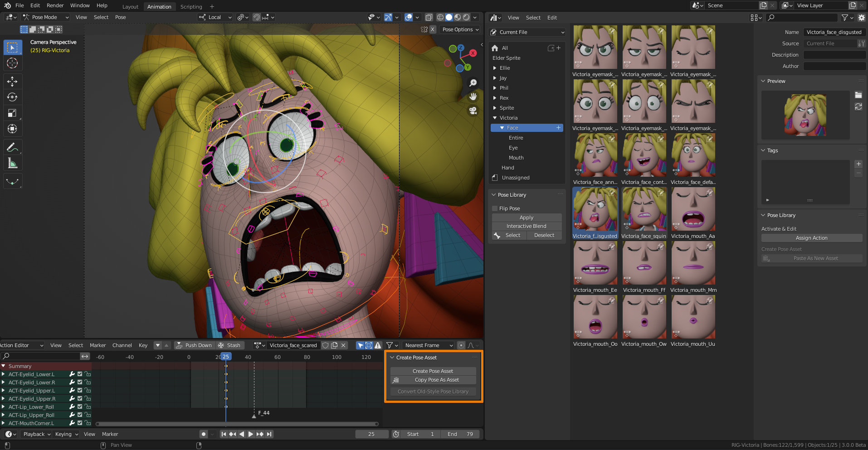Lock the ACT-Lip_Lower_Roll channel
The height and width of the screenshot is (450, 868).
(x=88, y=406)
